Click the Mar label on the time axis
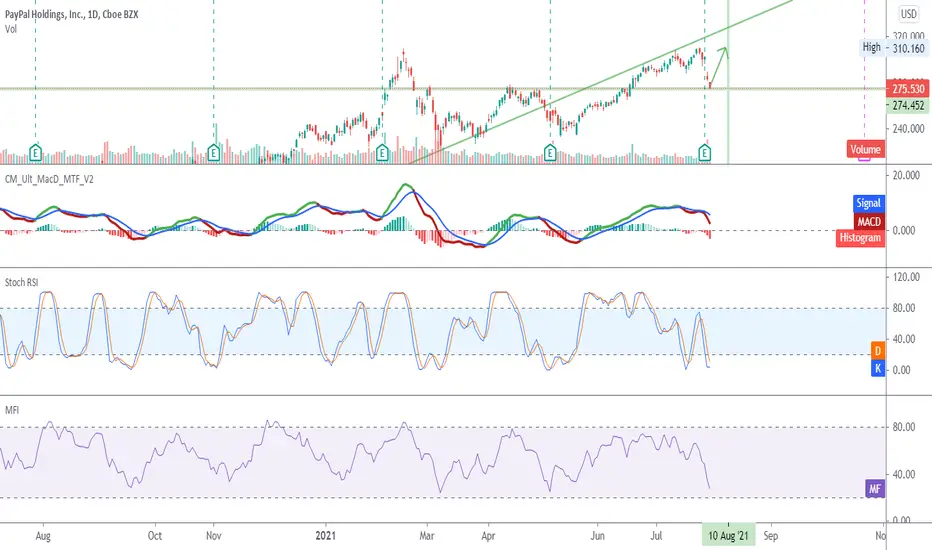Viewport: 932px width, 550px height. pos(427,536)
